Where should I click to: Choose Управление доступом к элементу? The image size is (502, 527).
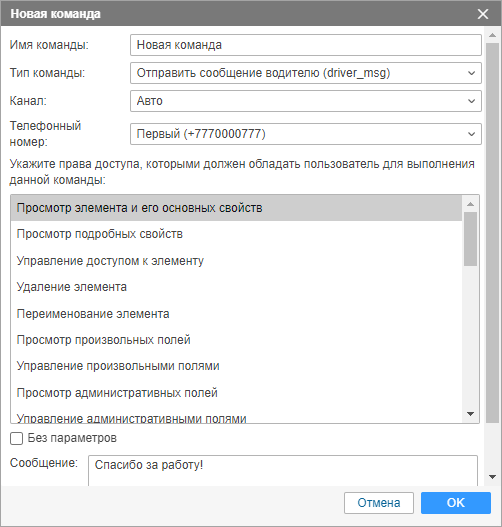(236, 261)
